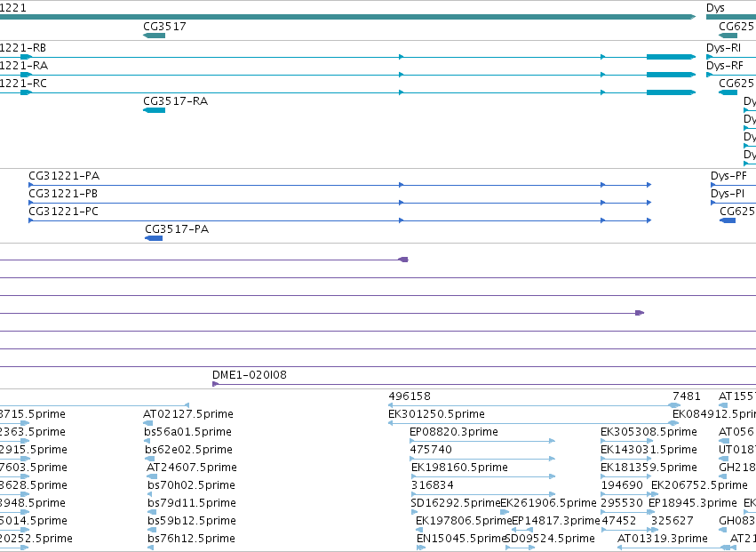Select EK143031.5prime EST label
The height and width of the screenshot is (552, 756).
[x=649, y=450]
